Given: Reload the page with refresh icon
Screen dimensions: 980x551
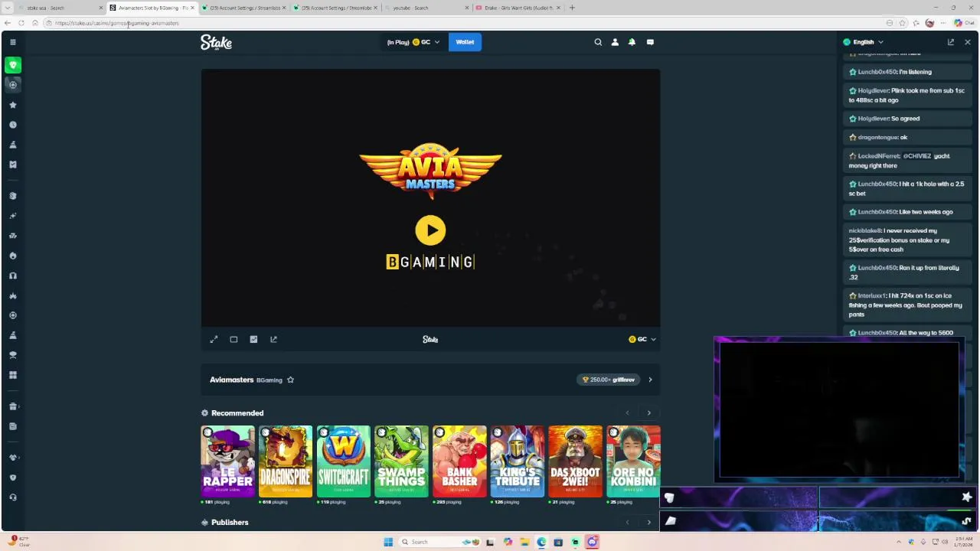Looking at the screenshot, I should click(x=21, y=23).
